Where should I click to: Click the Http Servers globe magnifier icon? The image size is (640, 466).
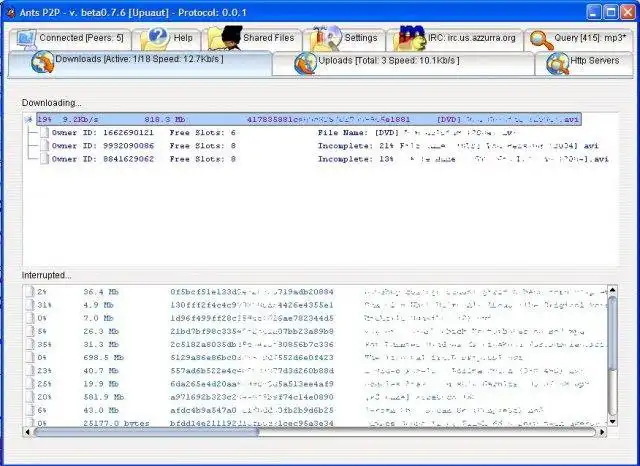558,64
